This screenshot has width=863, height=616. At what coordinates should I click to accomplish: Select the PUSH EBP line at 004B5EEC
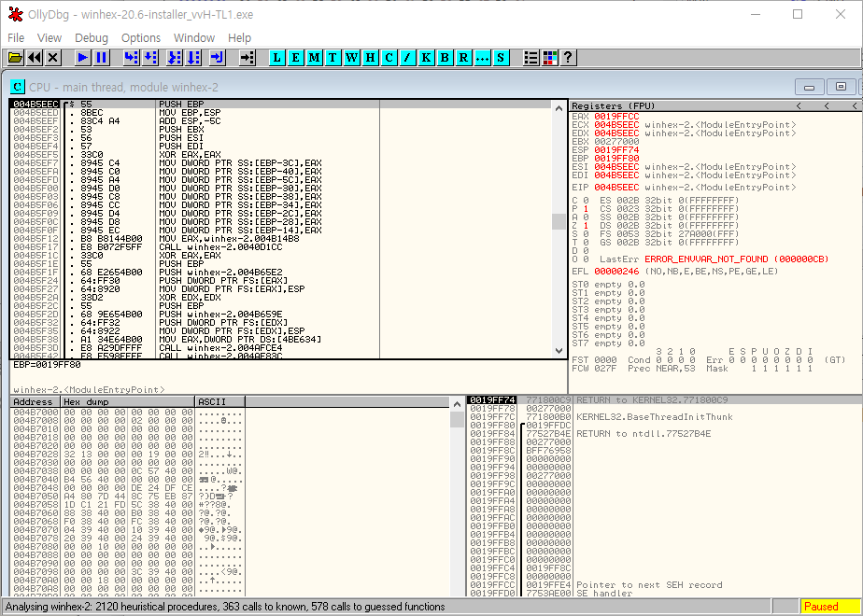pyautogui.click(x=281, y=104)
